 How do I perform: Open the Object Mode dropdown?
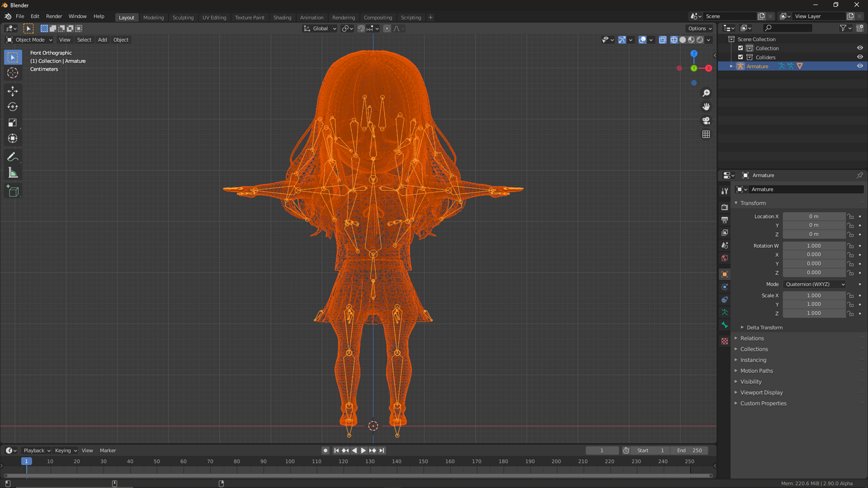30,40
